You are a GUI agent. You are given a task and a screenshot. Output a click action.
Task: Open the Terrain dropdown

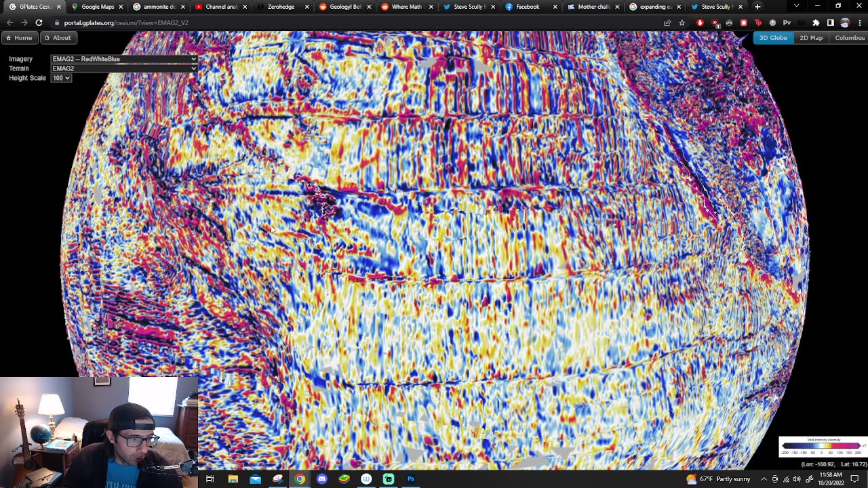[x=123, y=68]
